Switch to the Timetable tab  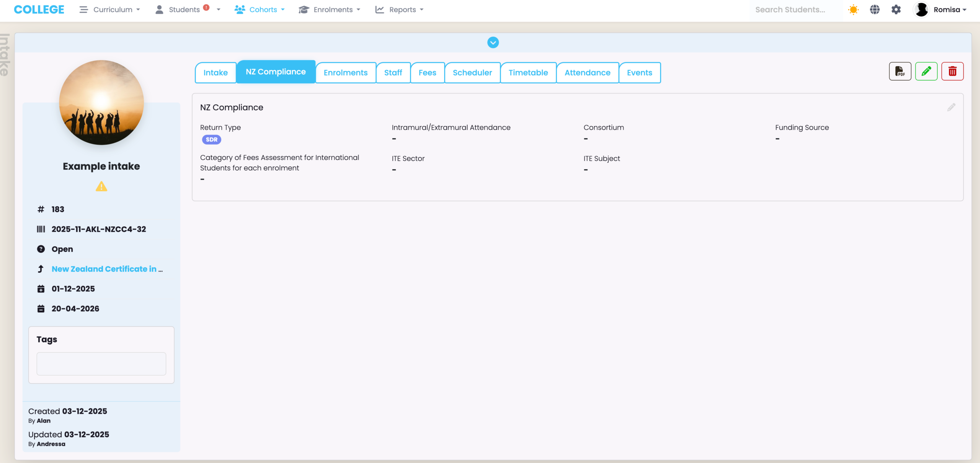[528, 73]
